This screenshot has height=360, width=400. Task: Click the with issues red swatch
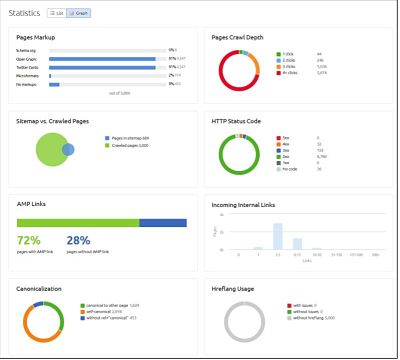tap(289, 306)
